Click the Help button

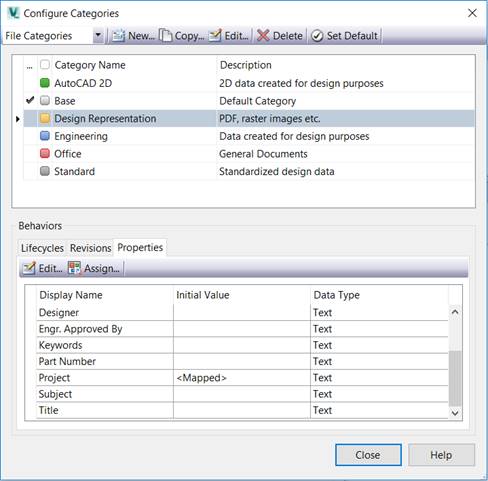(441, 455)
